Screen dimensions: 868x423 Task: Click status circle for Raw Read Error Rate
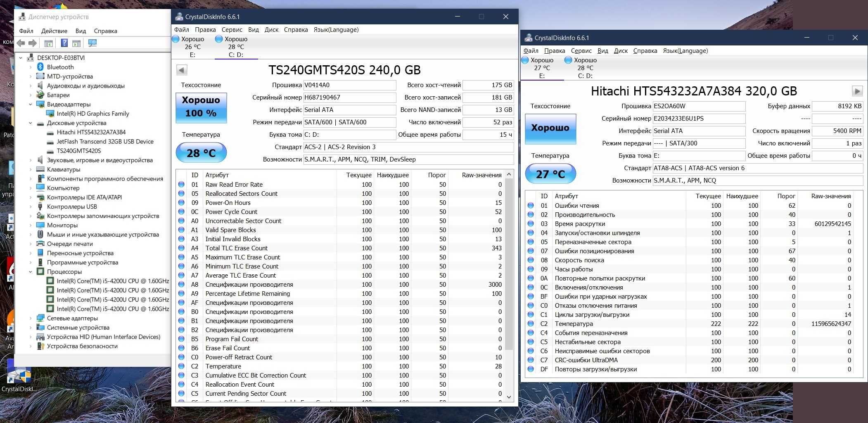tap(181, 185)
